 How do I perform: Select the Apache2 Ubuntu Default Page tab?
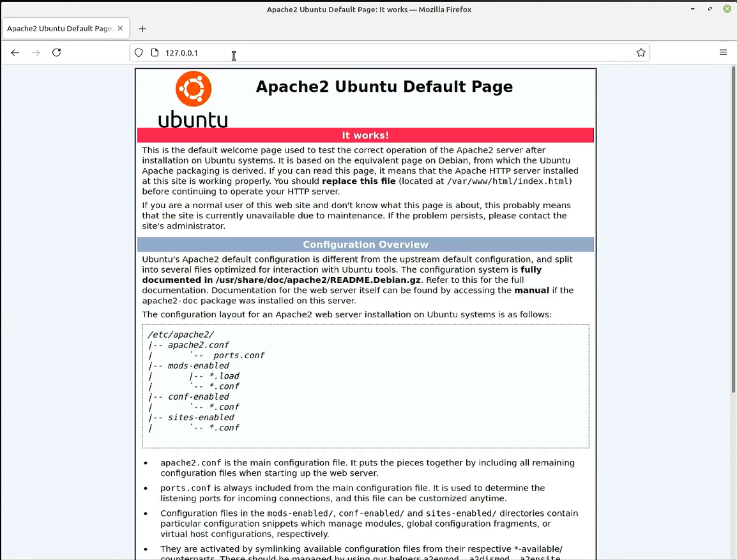pyautogui.click(x=59, y=29)
